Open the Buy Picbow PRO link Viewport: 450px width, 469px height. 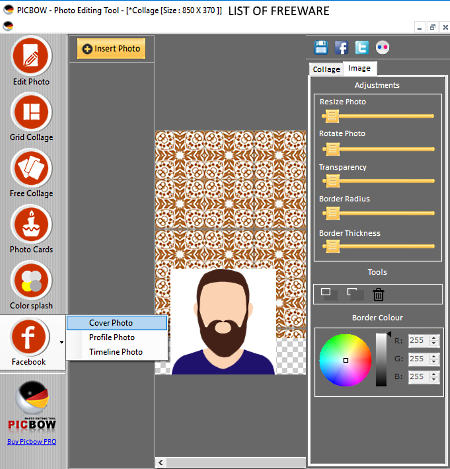coord(32,441)
